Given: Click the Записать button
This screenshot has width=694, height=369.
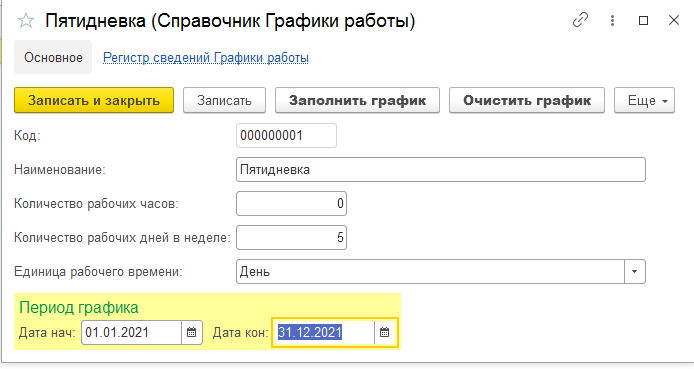Looking at the screenshot, I should click(224, 100).
